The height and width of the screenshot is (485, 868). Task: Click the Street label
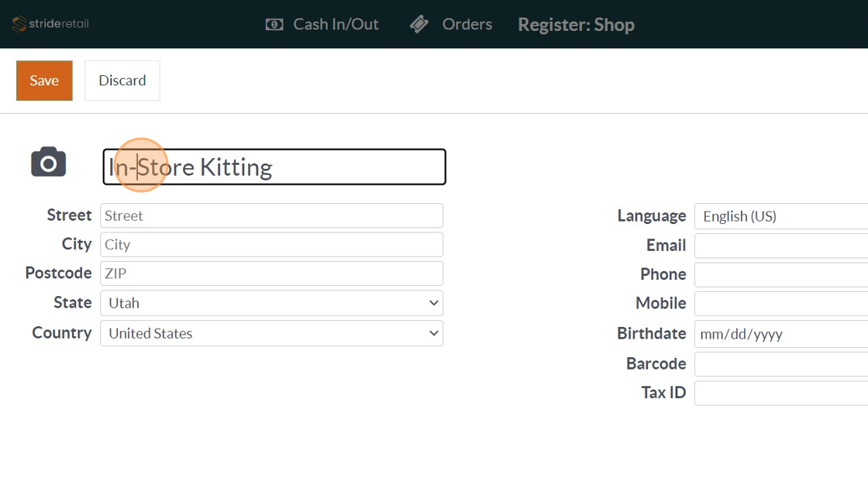(69, 215)
